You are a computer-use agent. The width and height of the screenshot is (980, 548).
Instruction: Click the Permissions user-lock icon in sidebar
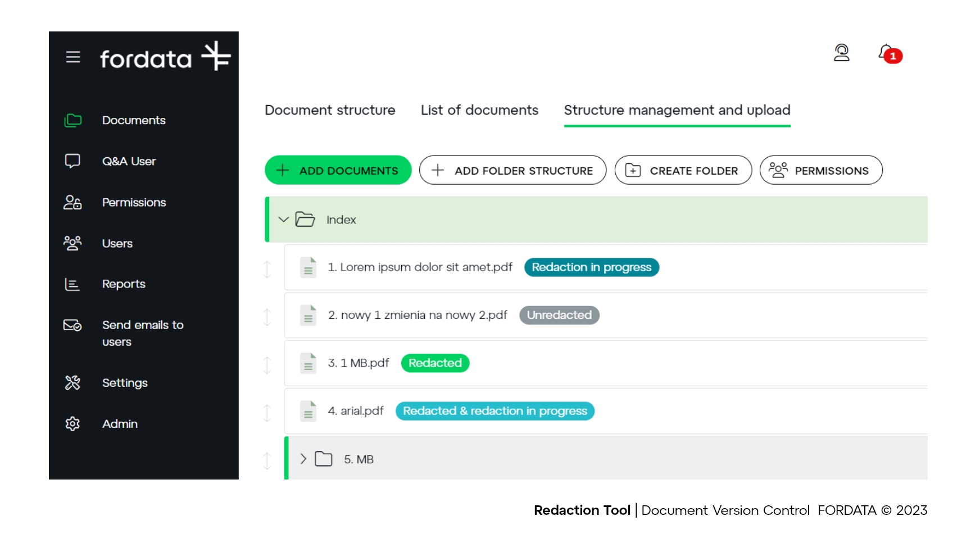pos(72,202)
